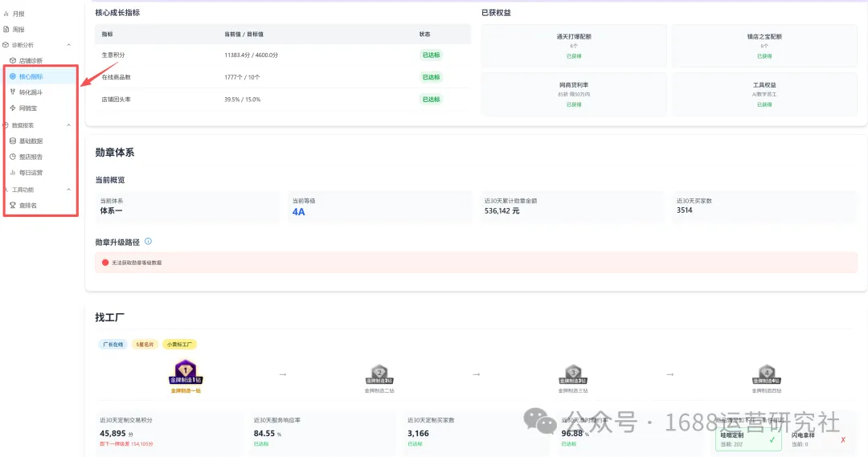Click the 金牌制造4钻 grey badge
Viewport: 868px width, 457px height.
pos(767,374)
